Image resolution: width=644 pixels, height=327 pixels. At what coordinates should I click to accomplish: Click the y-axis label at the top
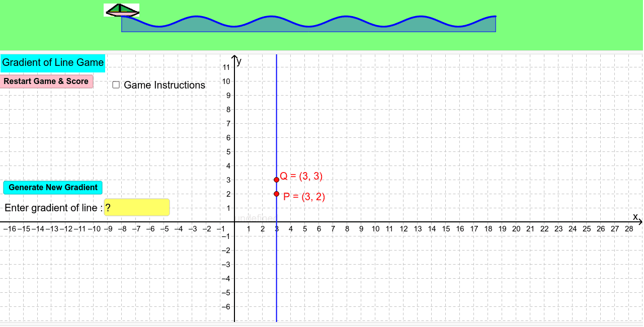coord(238,61)
